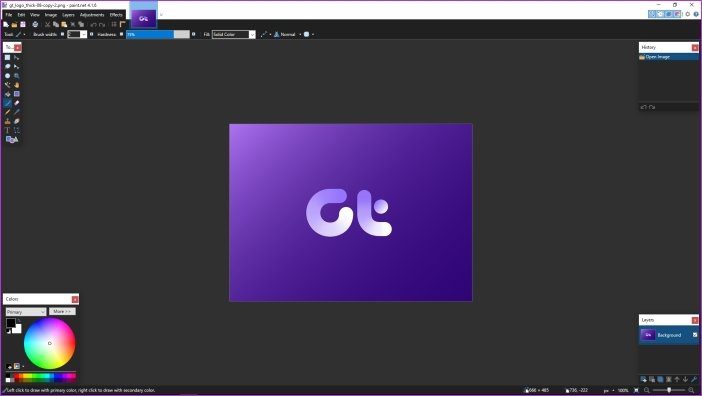The image size is (702, 396).
Task: Pick the Pan hand tool
Action: (17, 85)
